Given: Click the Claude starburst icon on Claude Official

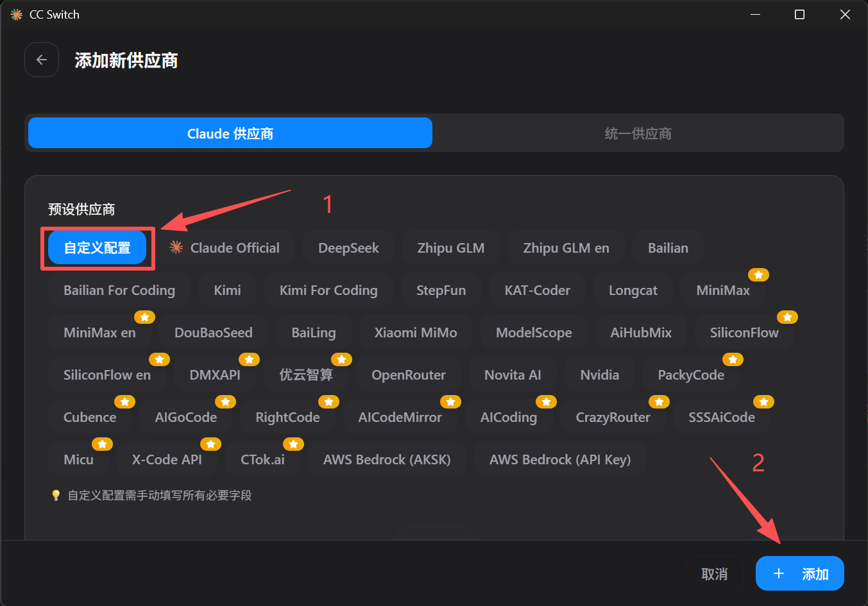Looking at the screenshot, I should point(176,248).
